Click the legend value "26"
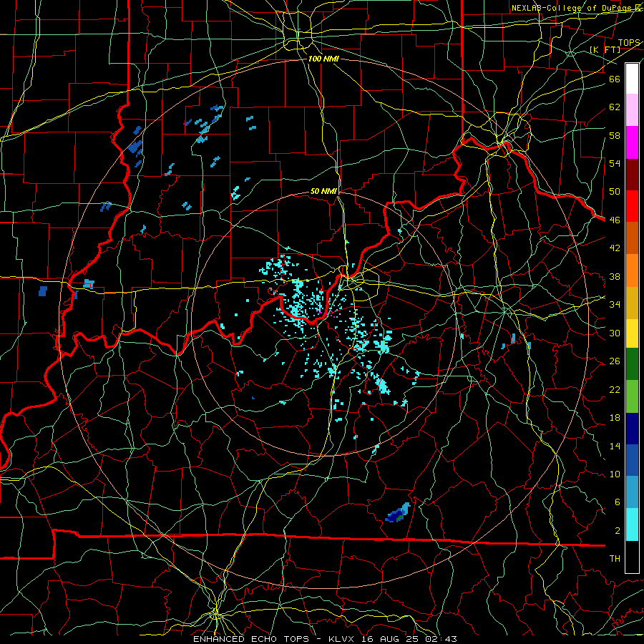This screenshot has width=644, height=644. [615, 361]
